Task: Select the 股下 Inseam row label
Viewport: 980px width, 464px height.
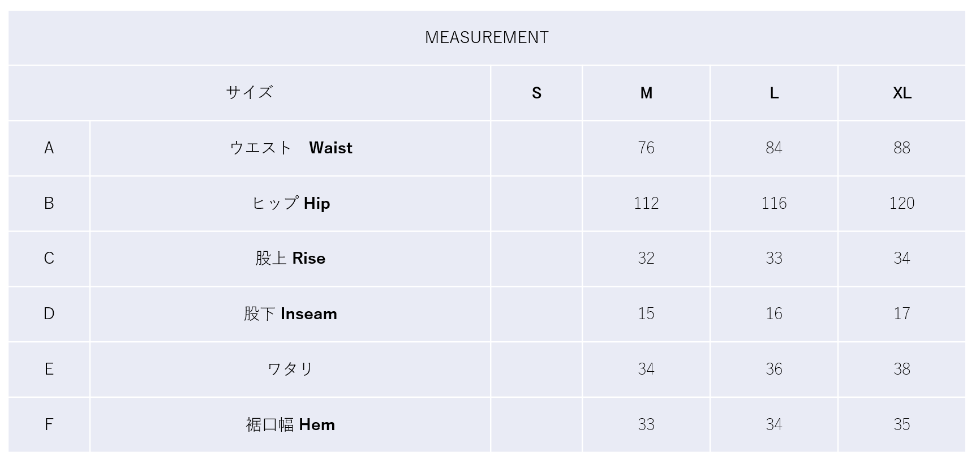Action: coord(291,313)
